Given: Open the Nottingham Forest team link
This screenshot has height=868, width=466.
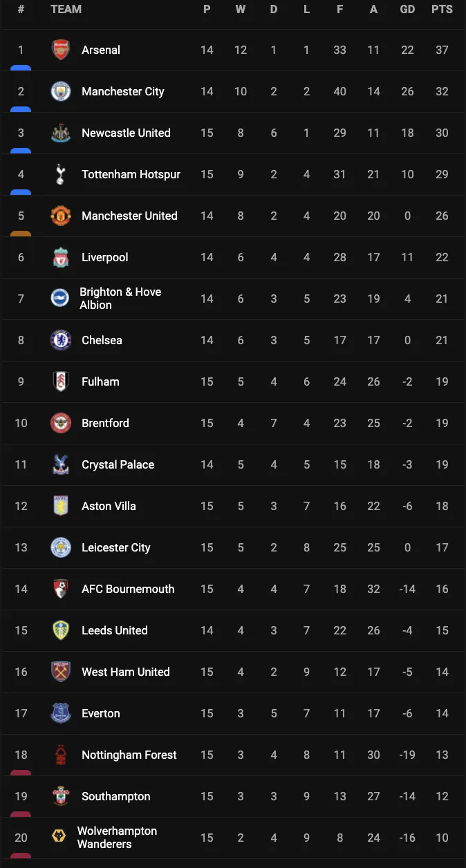Looking at the screenshot, I should click(129, 755).
